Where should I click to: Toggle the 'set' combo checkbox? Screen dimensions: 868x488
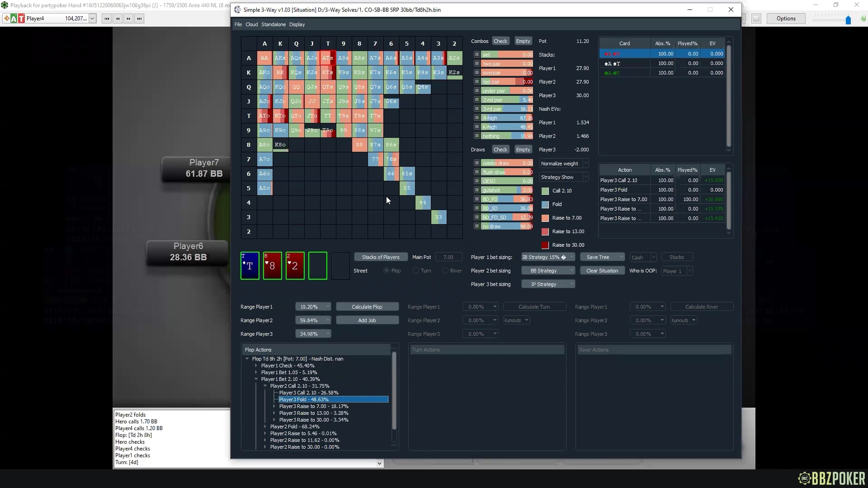(x=476, y=55)
